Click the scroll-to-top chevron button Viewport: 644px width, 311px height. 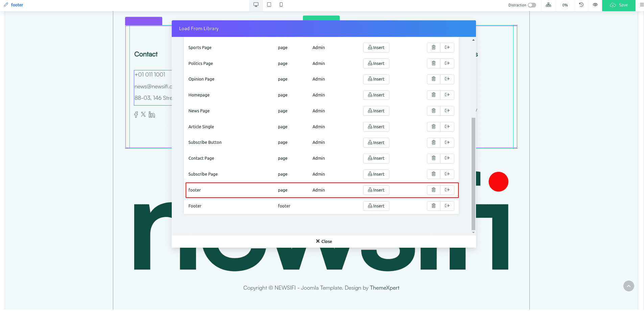(x=628, y=286)
